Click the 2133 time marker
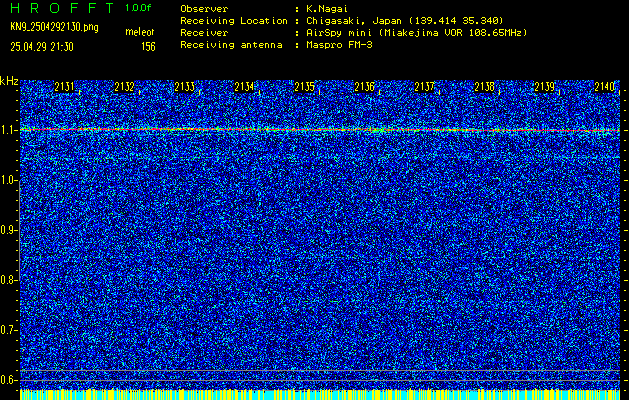629x400 pixels. [x=185, y=87]
